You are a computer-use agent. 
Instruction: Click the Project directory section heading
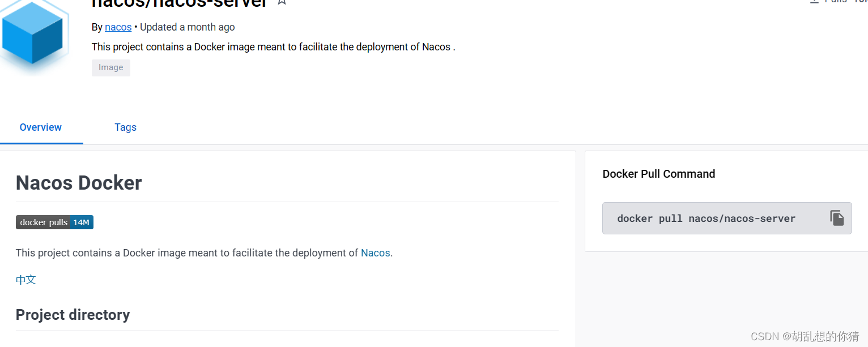pos(73,314)
